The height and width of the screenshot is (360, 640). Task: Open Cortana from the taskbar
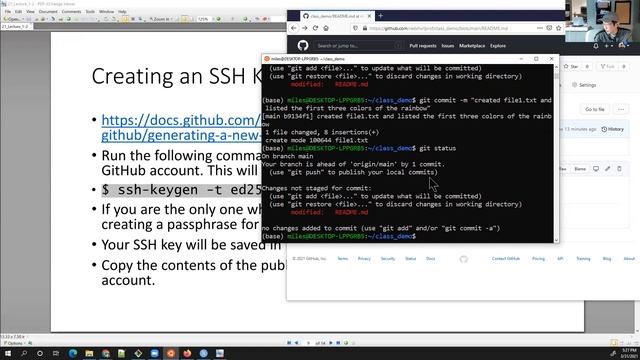pyautogui.click(x=40, y=353)
